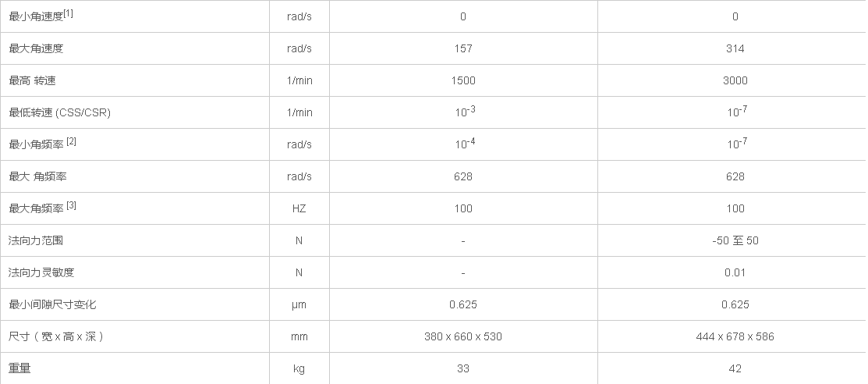Click the -50 至 50 range value

pyautogui.click(x=735, y=240)
